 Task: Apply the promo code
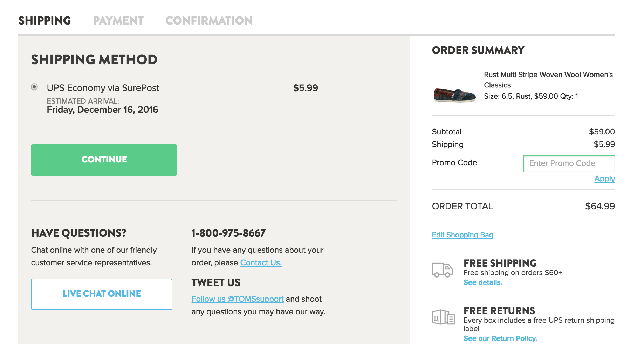click(604, 179)
